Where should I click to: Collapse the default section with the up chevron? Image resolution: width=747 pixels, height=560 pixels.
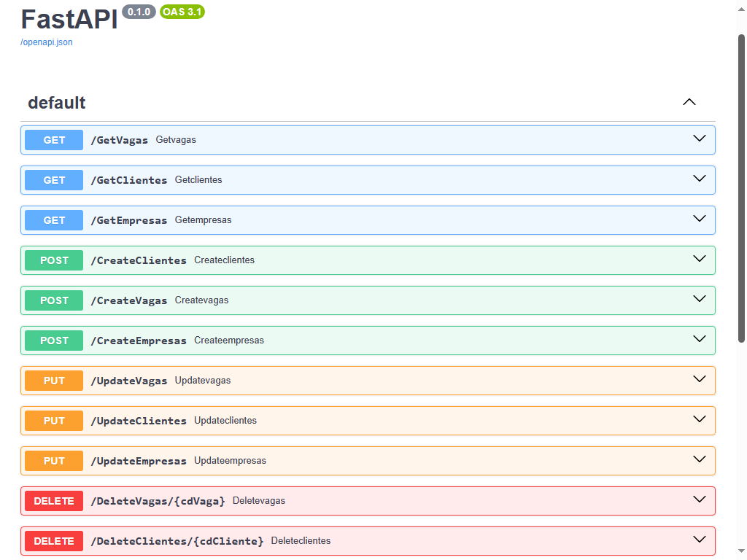click(x=689, y=102)
